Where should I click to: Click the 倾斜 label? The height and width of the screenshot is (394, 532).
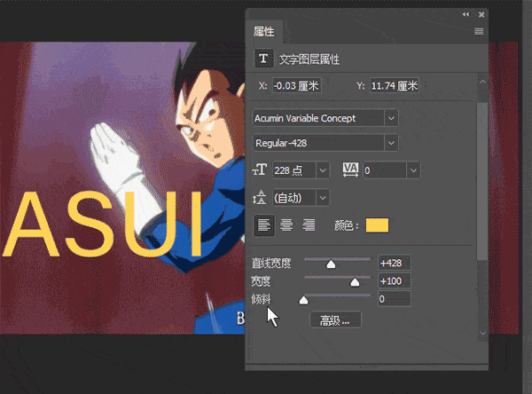tap(261, 299)
